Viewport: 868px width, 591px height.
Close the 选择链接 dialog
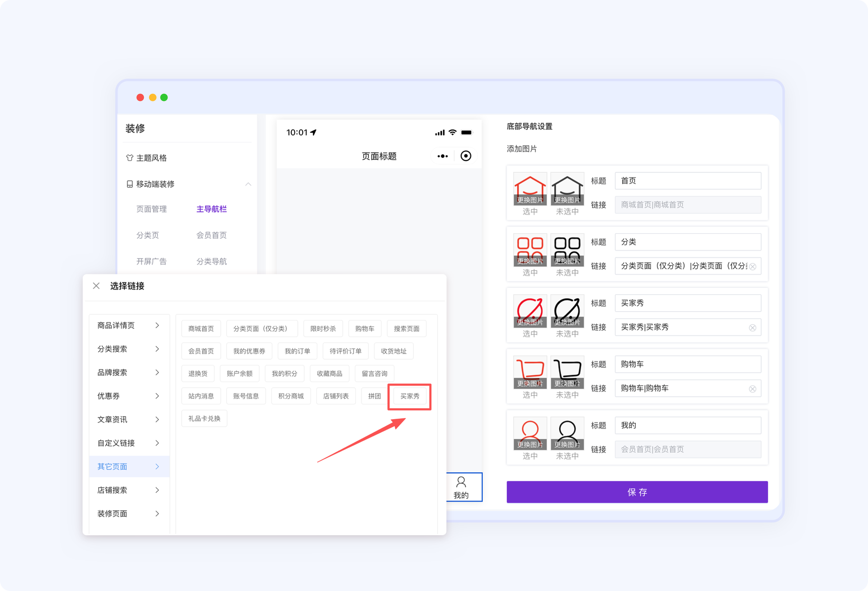(x=96, y=286)
